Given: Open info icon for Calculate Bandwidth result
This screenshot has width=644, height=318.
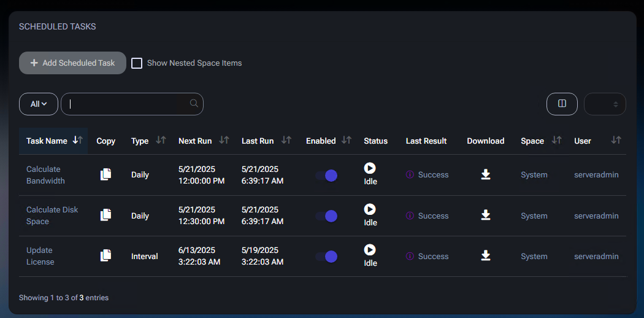Looking at the screenshot, I should (x=410, y=174).
